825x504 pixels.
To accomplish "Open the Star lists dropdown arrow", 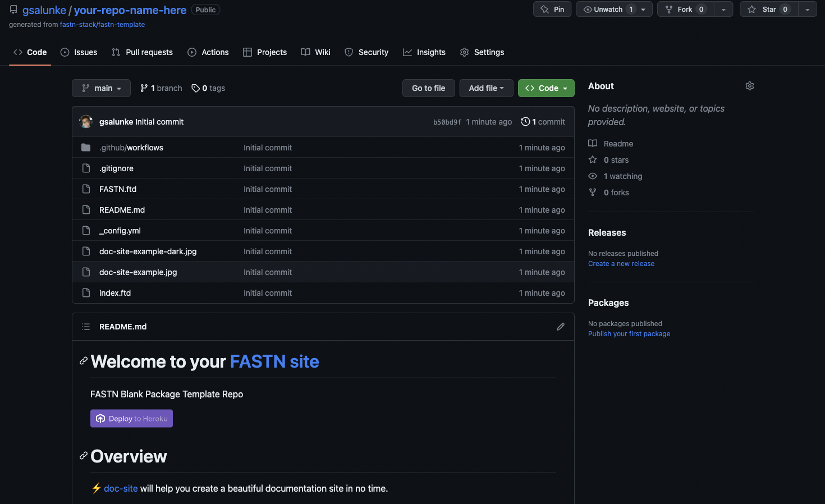I will coord(807,9).
